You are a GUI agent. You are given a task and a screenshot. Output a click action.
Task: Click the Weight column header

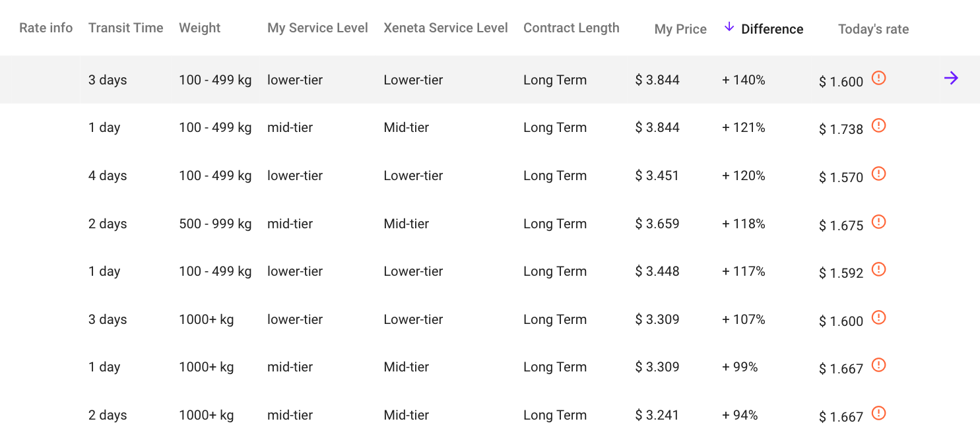pos(200,28)
